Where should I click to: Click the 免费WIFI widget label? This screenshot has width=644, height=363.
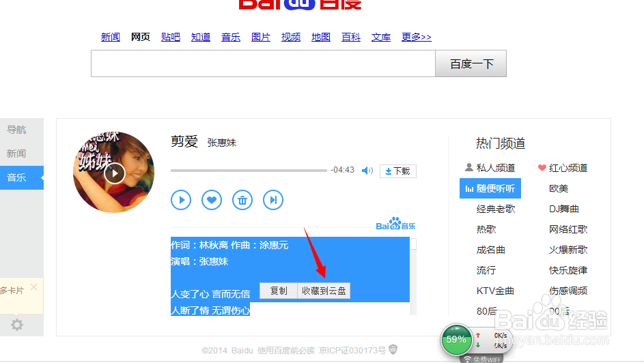click(482, 360)
